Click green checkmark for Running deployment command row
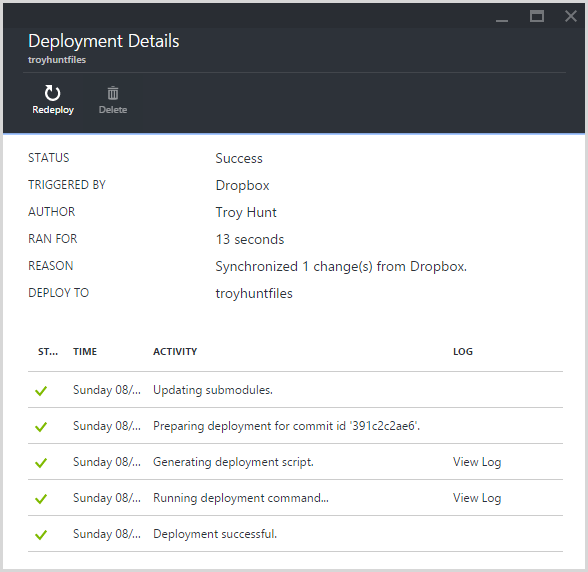Screen dimensions: 588x572 pyautogui.click(x=41, y=498)
